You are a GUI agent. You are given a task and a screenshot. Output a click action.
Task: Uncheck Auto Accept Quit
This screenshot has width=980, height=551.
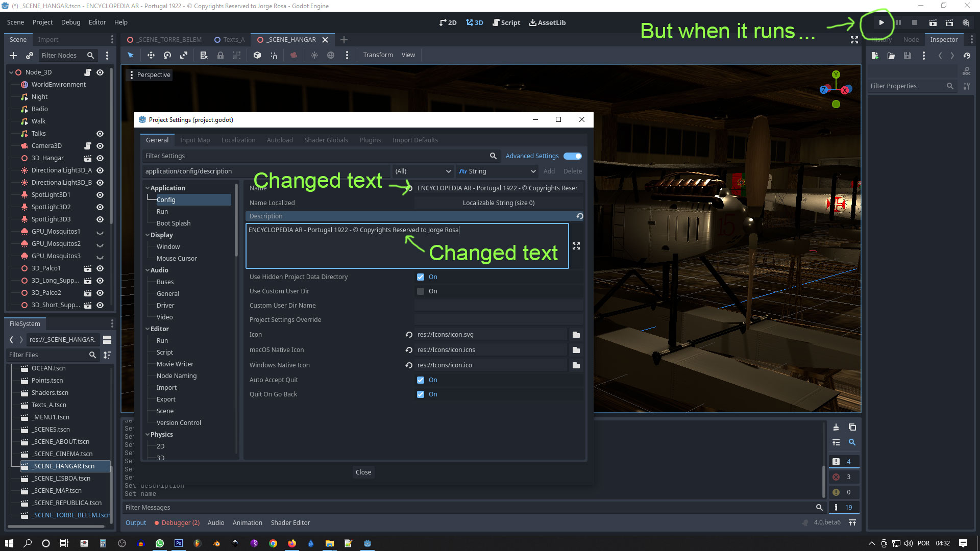click(421, 380)
